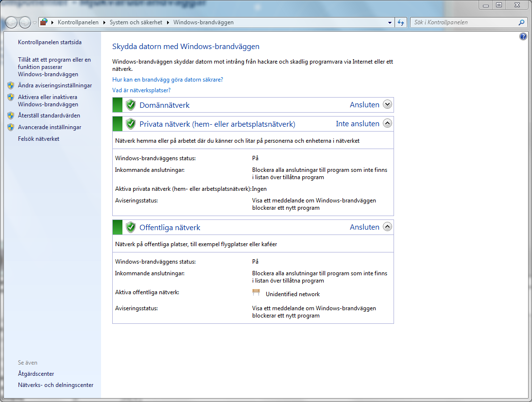The height and width of the screenshot is (402, 532).
Task: Click the search magnifier icon
Action: (x=521, y=22)
